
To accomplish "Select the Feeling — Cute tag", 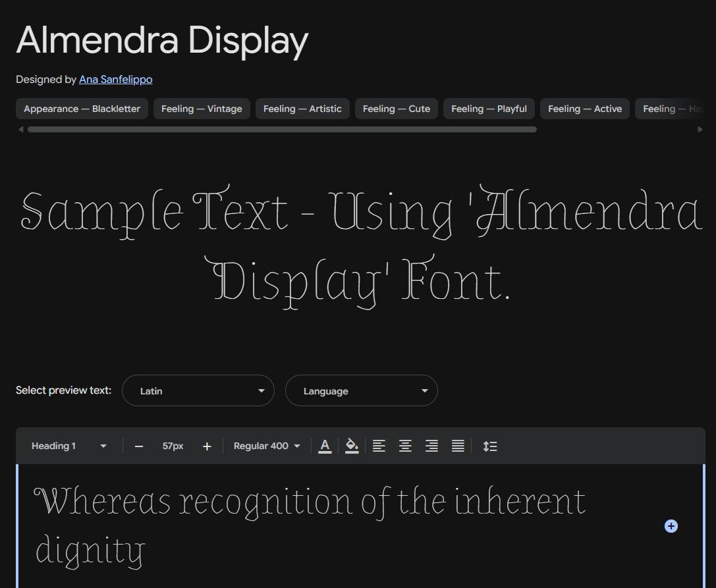I will click(x=397, y=109).
